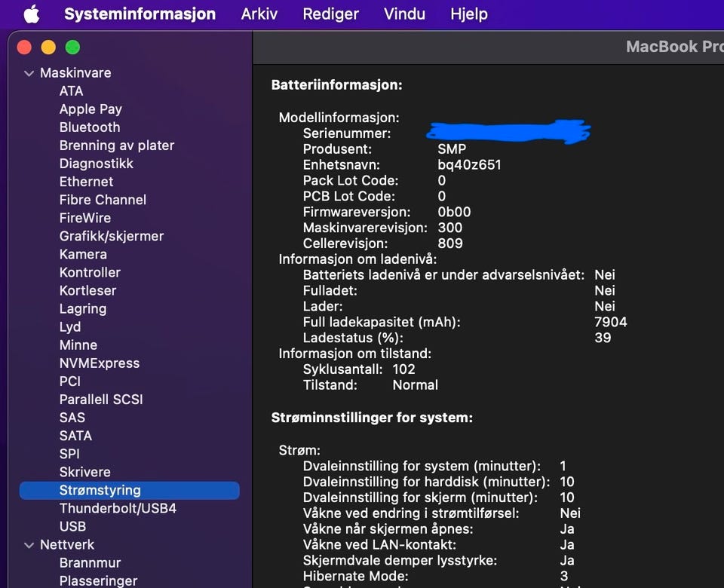
Task: Select Thunderbolt/USB4 in the sidebar
Action: (118, 508)
